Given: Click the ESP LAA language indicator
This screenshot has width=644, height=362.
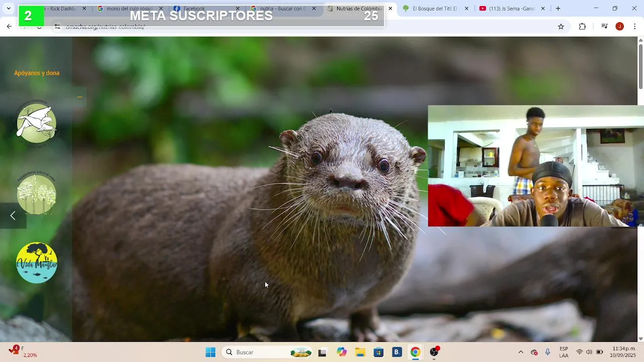Looking at the screenshot, I should (564, 352).
